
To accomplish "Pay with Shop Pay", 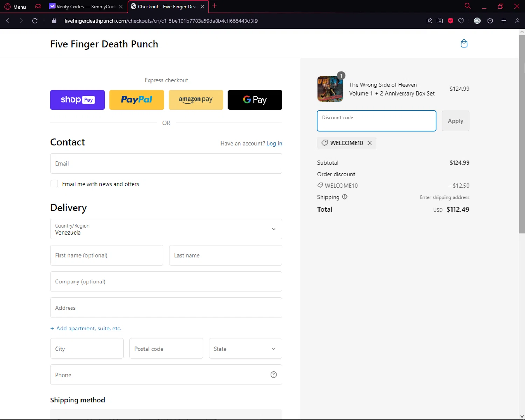I will (x=77, y=100).
